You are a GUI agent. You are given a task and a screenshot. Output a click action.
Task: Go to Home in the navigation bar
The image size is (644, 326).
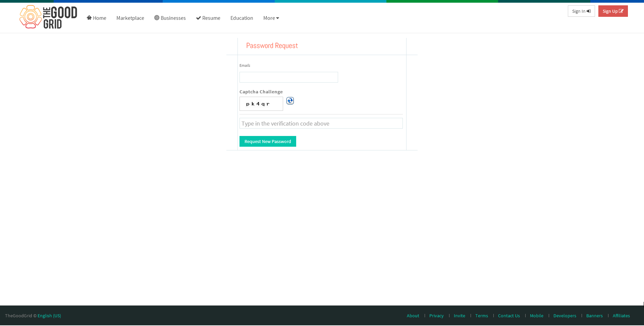coord(96,18)
